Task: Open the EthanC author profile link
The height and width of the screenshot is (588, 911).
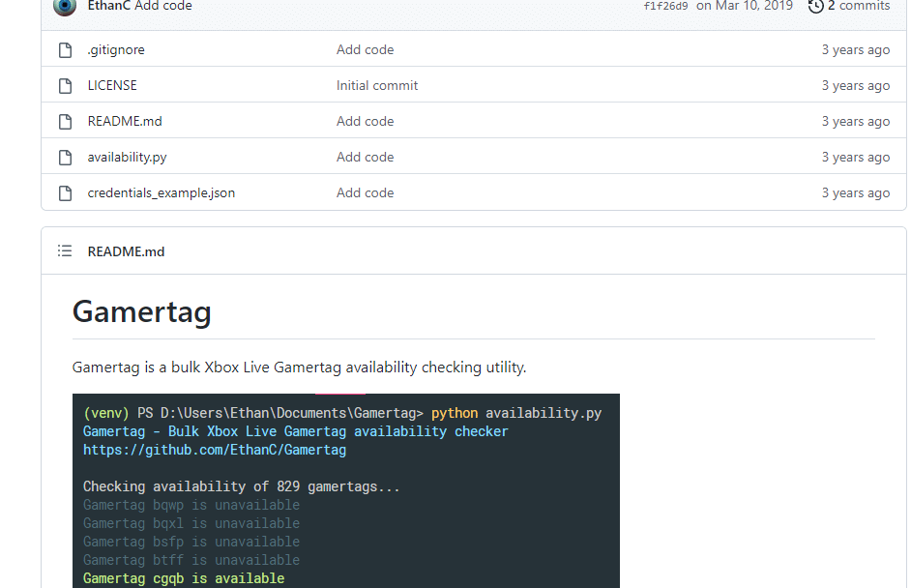Action: click(x=108, y=6)
